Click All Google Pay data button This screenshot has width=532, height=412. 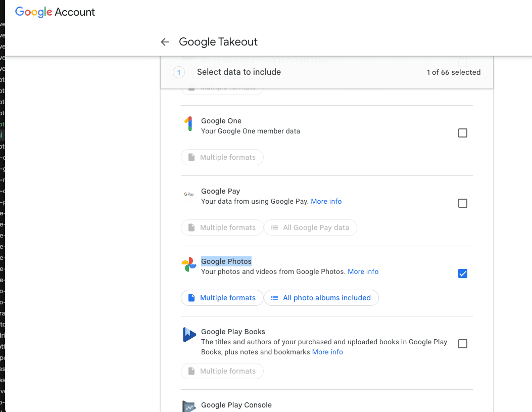pyautogui.click(x=310, y=227)
